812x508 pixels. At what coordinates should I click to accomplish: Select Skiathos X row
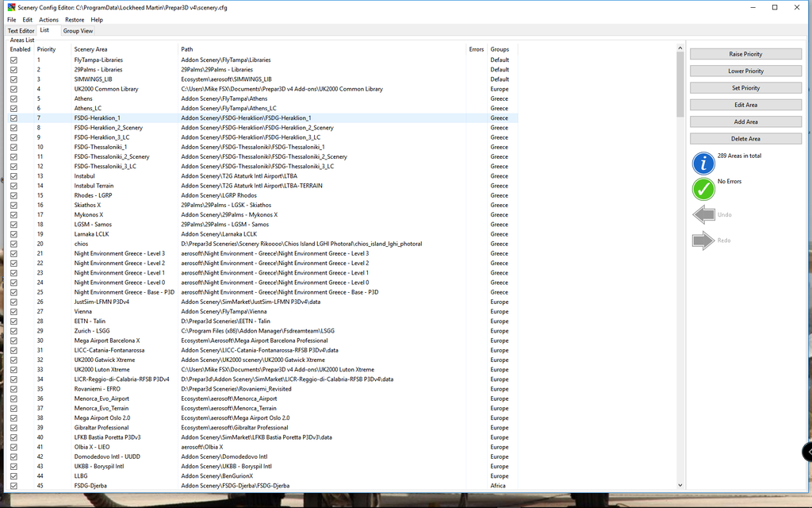(x=262, y=206)
